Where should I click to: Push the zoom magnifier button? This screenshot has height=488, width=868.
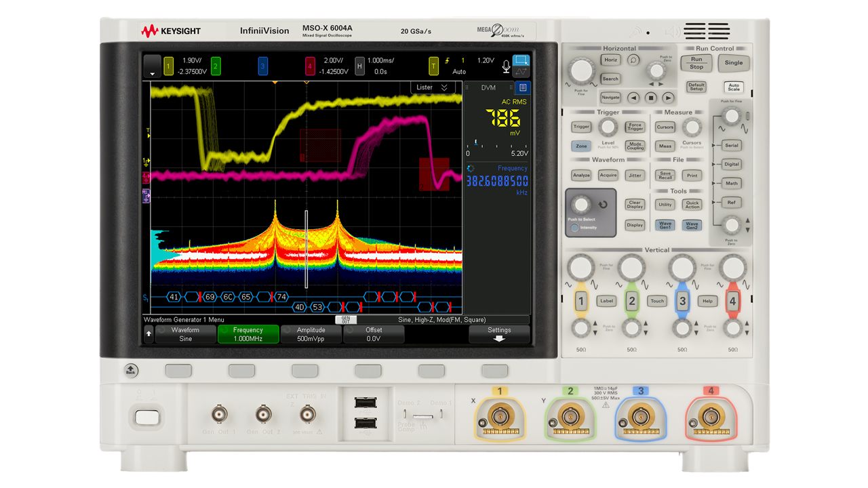tap(633, 60)
